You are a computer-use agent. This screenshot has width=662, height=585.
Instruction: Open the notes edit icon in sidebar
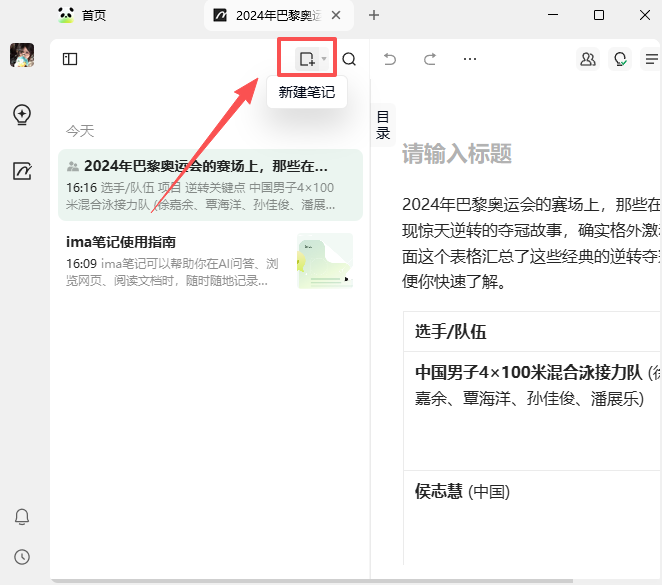pyautogui.click(x=22, y=171)
